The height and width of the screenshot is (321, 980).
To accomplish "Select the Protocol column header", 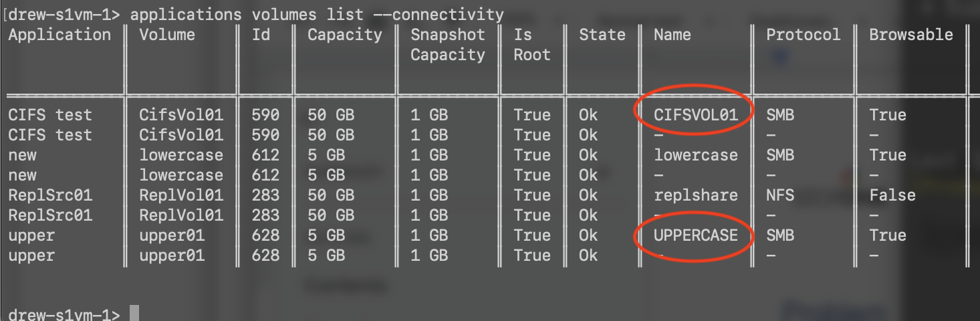I will pos(804,35).
